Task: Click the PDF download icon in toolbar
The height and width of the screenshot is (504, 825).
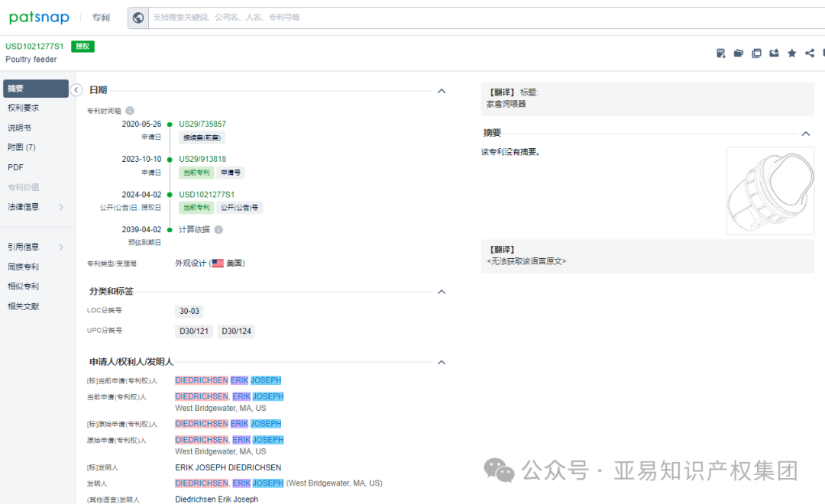Action: [720, 53]
